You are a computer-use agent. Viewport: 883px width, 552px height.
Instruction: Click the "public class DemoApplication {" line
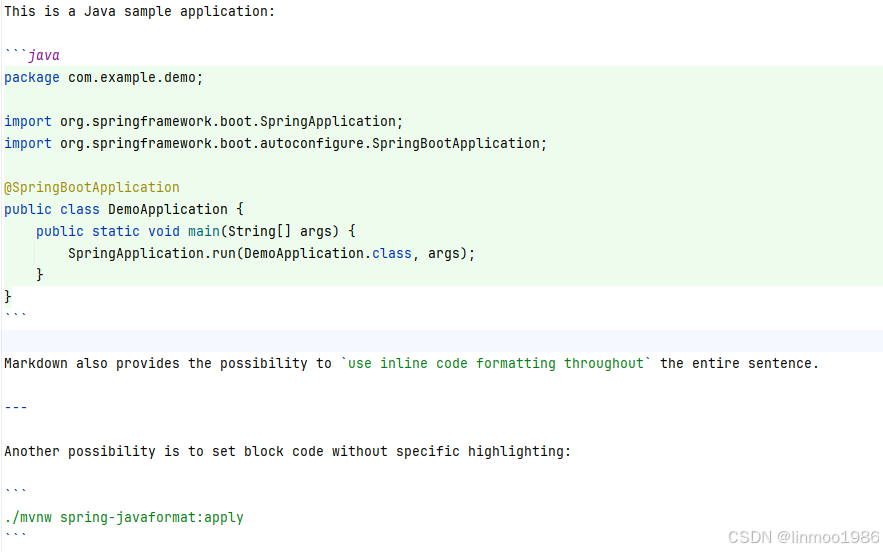124,209
